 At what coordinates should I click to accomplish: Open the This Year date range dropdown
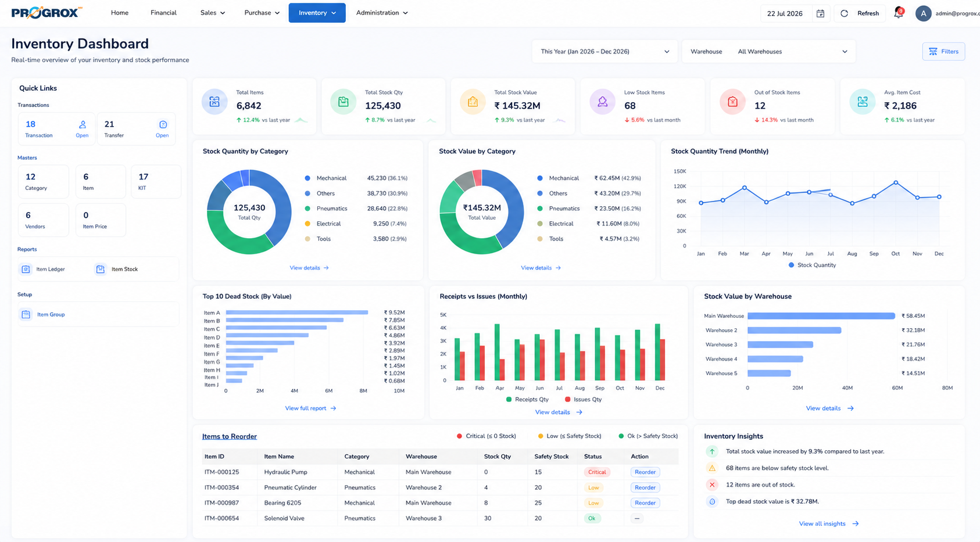click(605, 52)
